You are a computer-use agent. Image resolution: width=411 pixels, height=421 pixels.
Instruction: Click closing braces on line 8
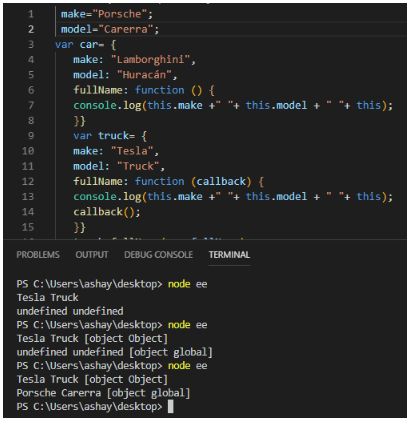(x=80, y=121)
